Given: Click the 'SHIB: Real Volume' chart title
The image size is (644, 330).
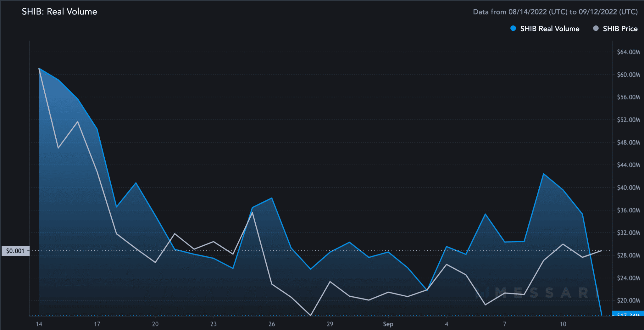Looking at the screenshot, I should (x=59, y=12).
